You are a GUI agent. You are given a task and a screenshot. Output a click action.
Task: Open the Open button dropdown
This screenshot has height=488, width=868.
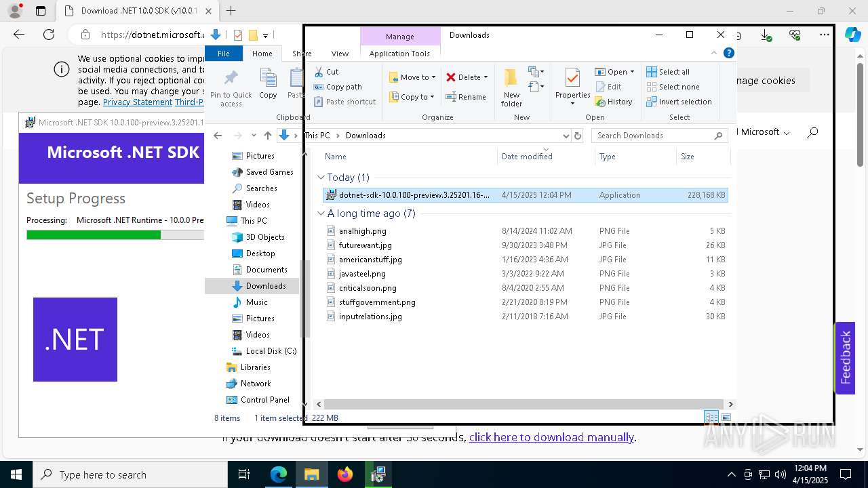[632, 72]
